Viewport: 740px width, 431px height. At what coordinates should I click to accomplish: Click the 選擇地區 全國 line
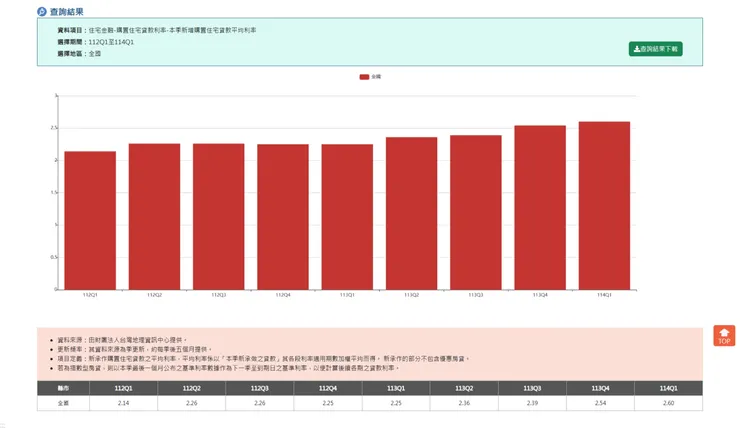[79, 54]
